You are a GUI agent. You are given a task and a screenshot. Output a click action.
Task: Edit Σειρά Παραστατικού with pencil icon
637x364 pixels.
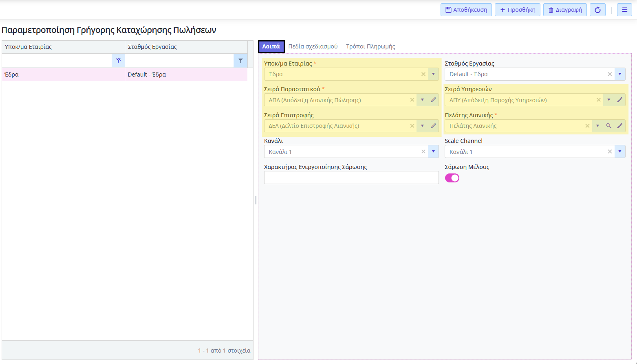[433, 100]
